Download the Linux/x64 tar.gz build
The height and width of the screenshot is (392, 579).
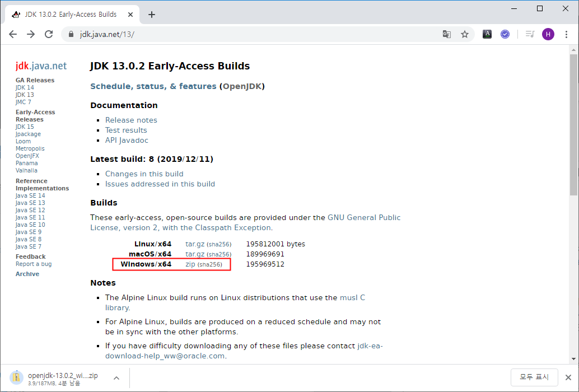(x=195, y=244)
